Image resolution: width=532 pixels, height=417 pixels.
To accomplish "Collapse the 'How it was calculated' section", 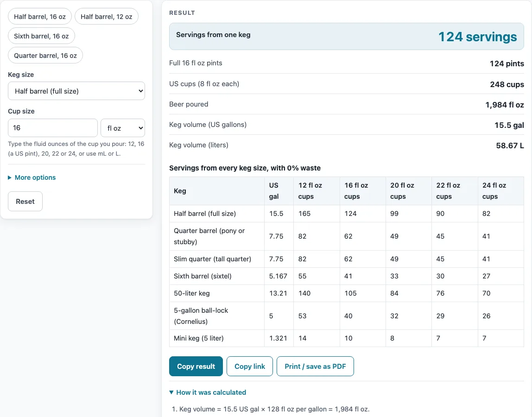I will coord(208,392).
